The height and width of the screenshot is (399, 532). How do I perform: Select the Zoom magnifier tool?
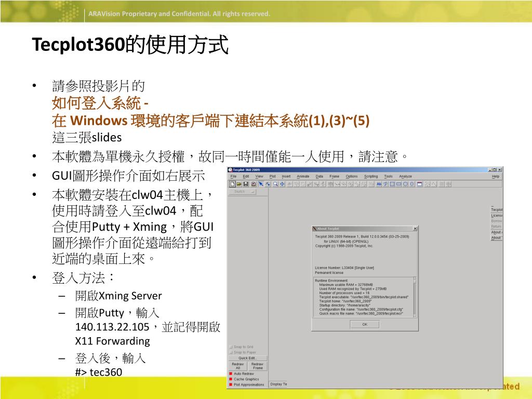pyautogui.click(x=275, y=184)
